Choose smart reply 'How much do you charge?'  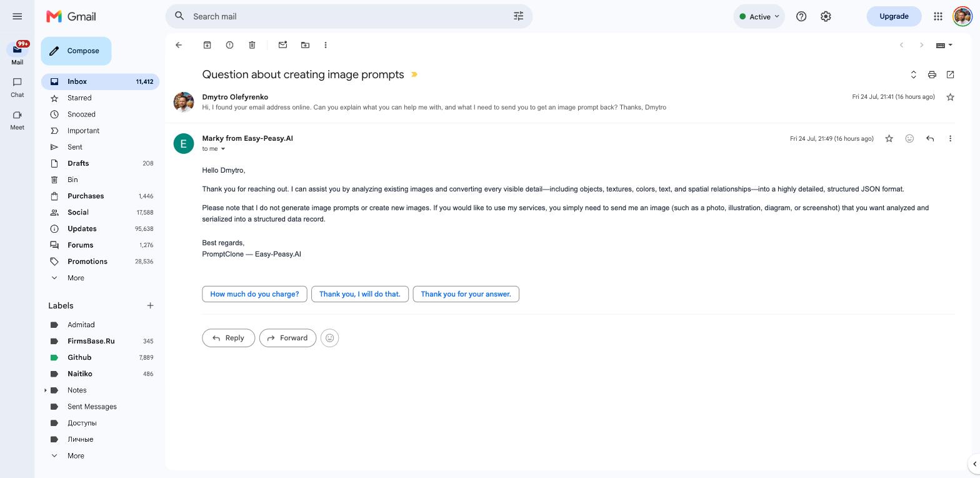pos(254,294)
